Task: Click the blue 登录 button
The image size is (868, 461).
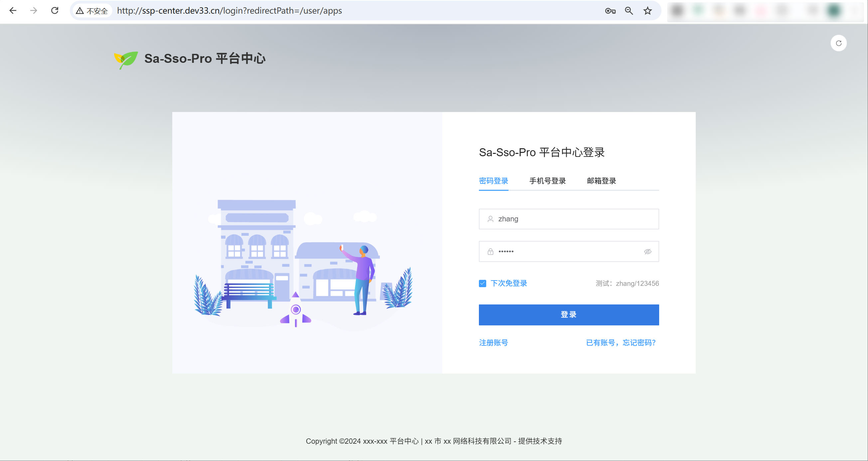Action: click(568, 314)
